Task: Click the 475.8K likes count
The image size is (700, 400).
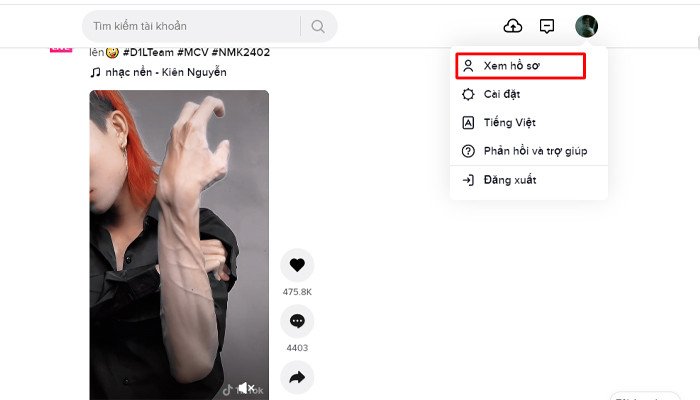Action: tap(297, 292)
